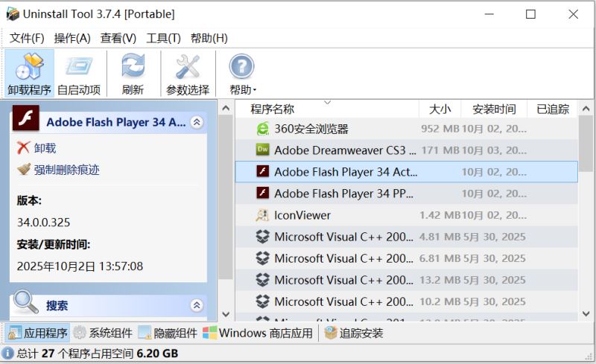Open the 查看(V) menu
The width and height of the screenshot is (596, 364).
coord(118,38)
